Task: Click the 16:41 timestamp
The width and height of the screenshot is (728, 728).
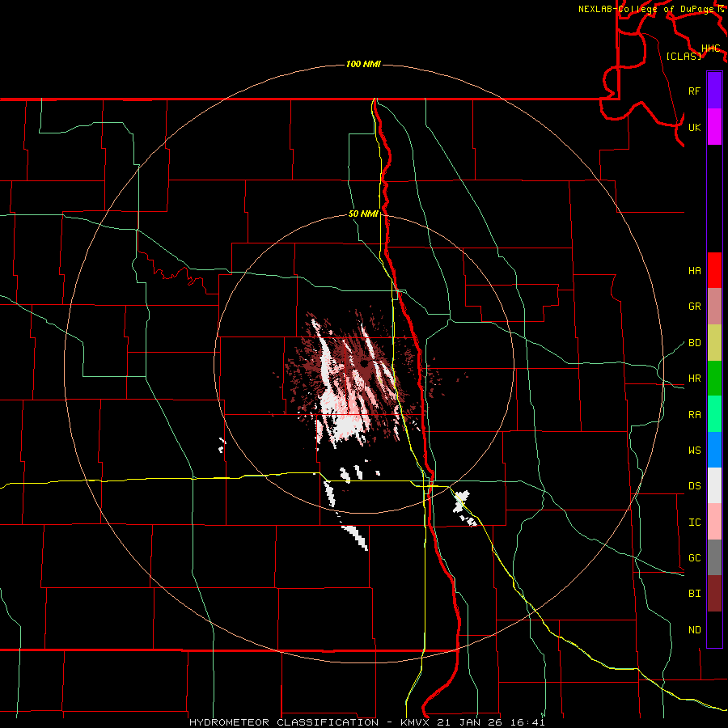Action: [x=527, y=722]
